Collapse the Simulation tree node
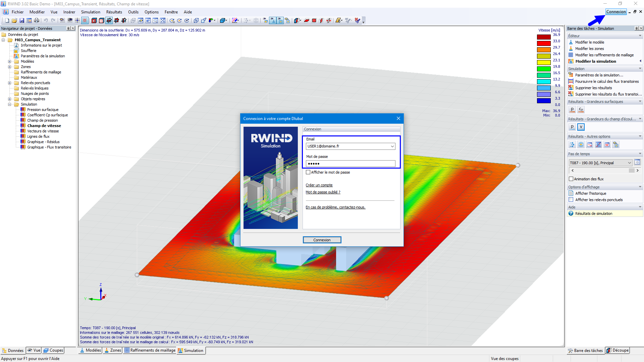The image size is (644, 362). (x=10, y=105)
